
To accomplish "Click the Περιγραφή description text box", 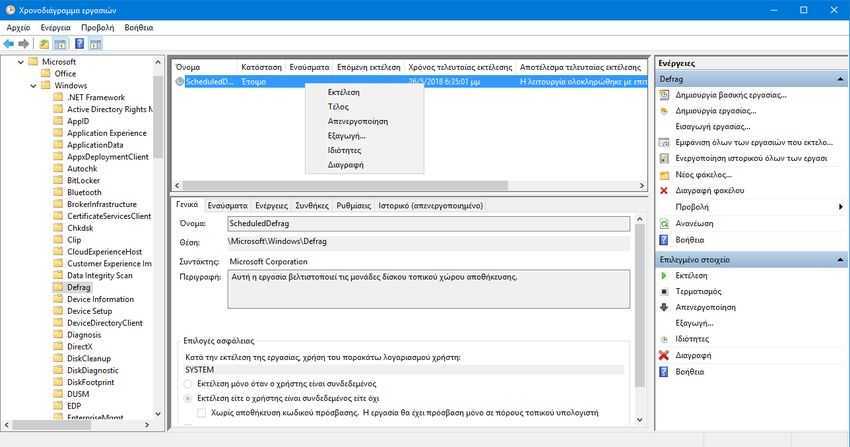I will pyautogui.click(x=428, y=289).
